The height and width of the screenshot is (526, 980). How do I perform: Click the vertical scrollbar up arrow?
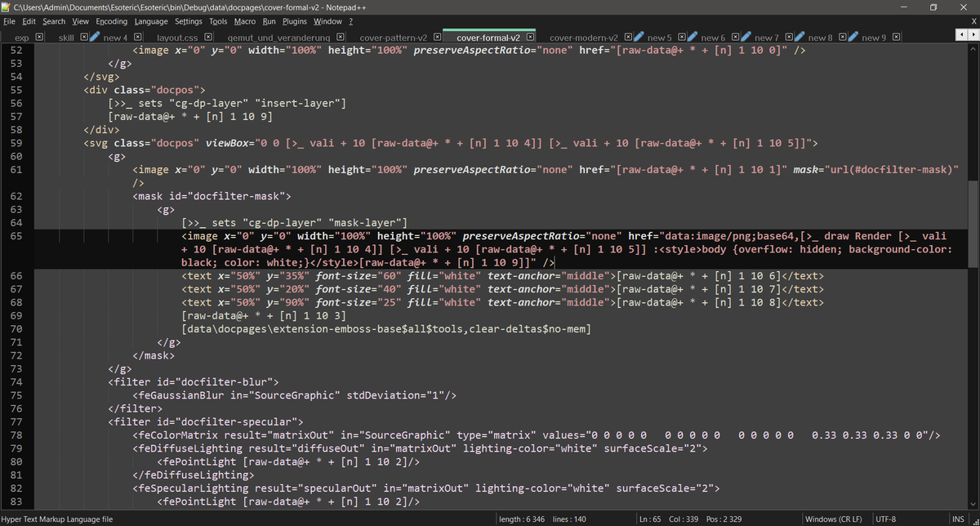(x=973, y=49)
